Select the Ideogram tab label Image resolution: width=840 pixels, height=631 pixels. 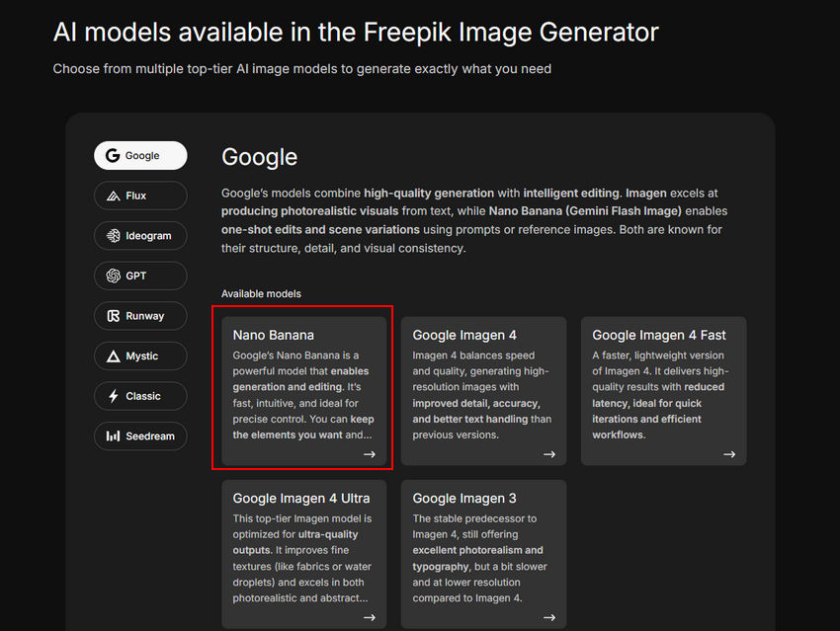coord(148,236)
